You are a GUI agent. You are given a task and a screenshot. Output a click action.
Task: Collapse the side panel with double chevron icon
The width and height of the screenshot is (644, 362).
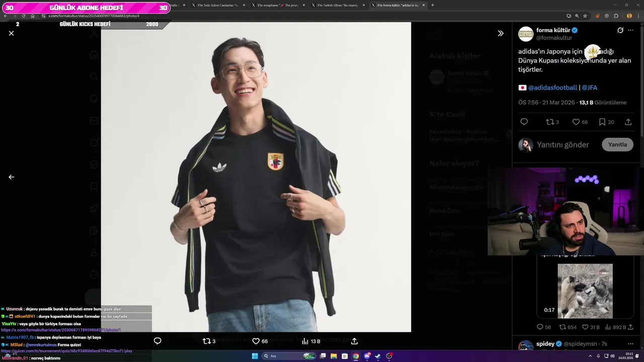point(501,33)
